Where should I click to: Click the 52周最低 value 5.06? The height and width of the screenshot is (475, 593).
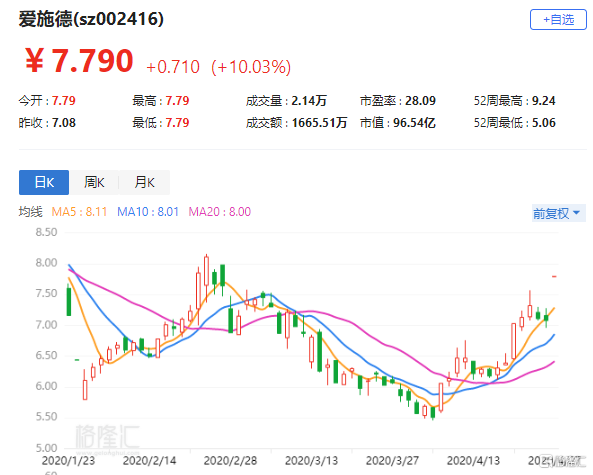pyautogui.click(x=544, y=123)
